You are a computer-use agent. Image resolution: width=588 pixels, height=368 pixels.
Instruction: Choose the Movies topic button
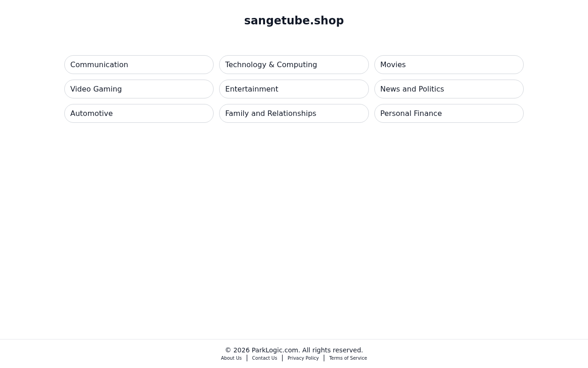449,64
